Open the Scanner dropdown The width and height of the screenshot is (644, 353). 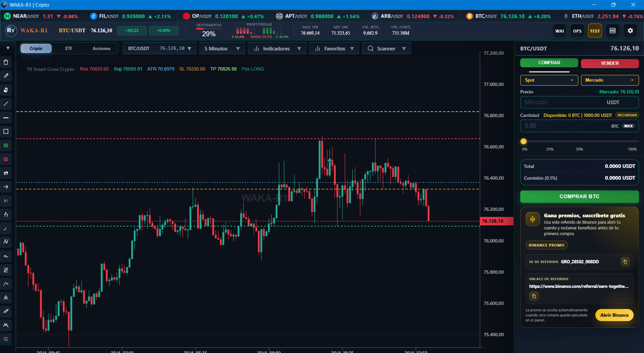386,48
